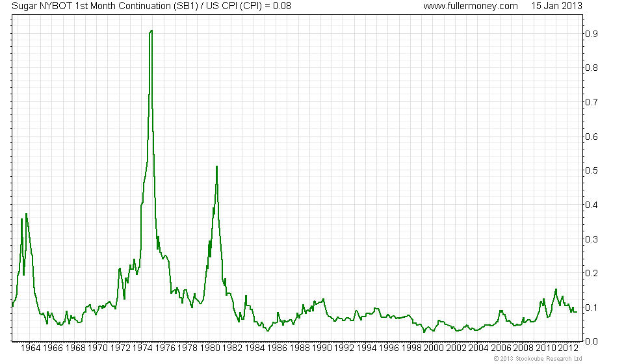Click the 2008 x-axis label
This screenshot has height=364, width=637.
pos(523,348)
